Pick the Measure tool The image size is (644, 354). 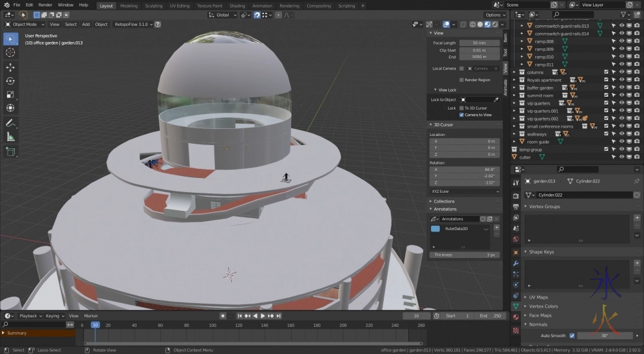click(x=10, y=137)
